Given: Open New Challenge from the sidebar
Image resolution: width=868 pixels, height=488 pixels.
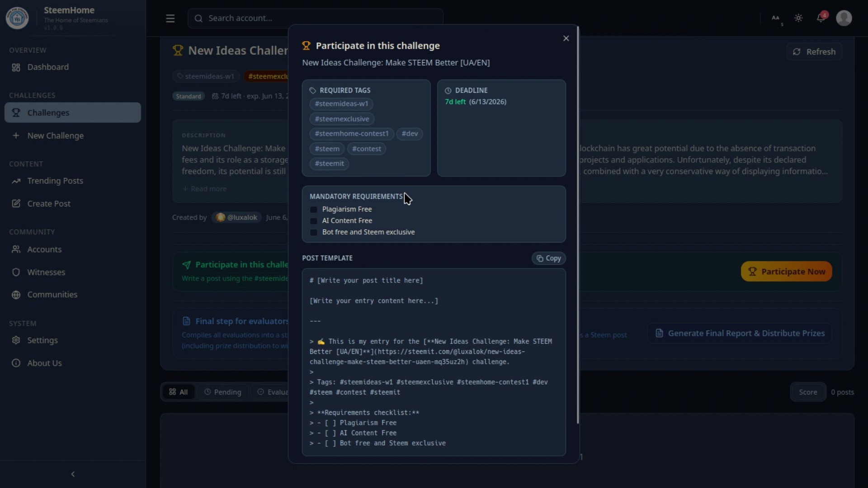Looking at the screenshot, I should click(73, 136).
